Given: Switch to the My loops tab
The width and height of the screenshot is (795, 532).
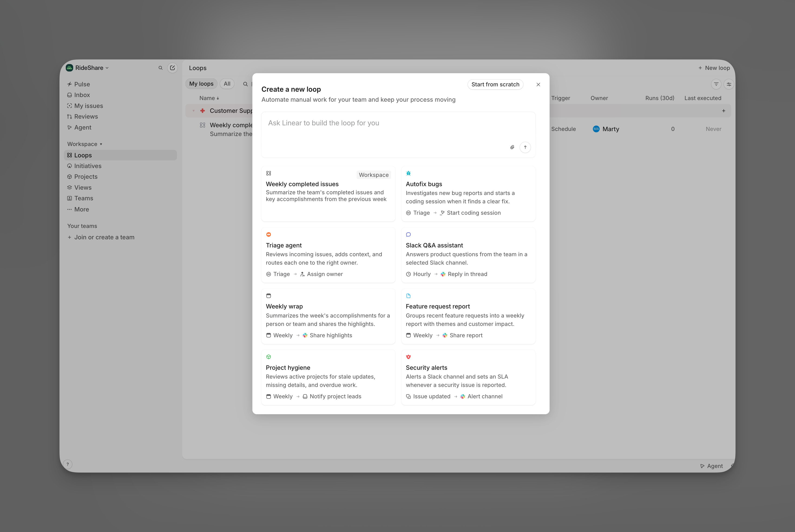Looking at the screenshot, I should (201, 84).
